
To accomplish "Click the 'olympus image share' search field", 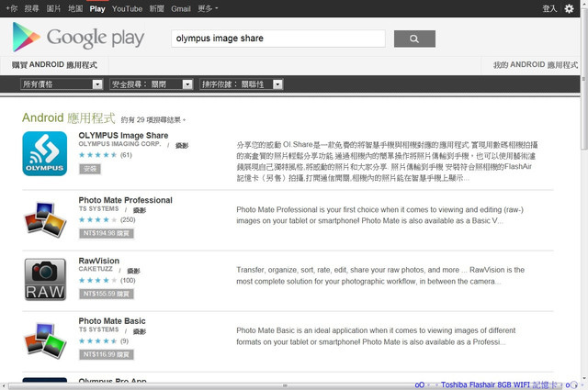I will [x=277, y=39].
